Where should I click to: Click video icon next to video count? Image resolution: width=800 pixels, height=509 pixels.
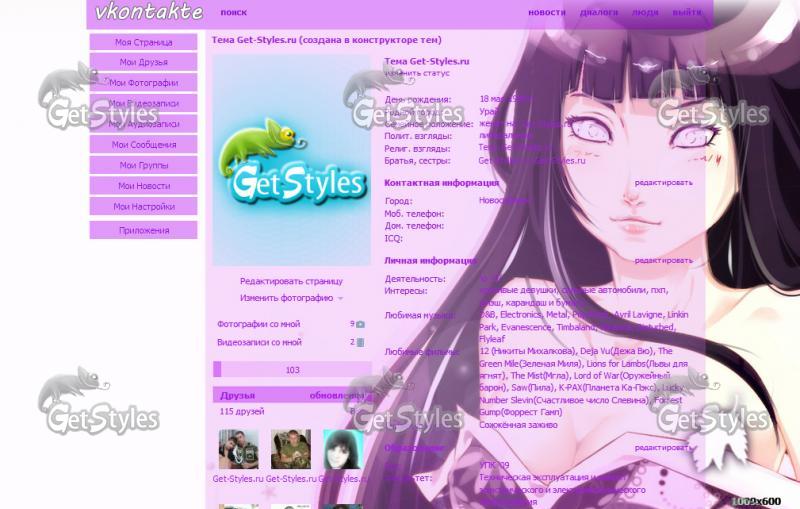pyautogui.click(x=360, y=343)
